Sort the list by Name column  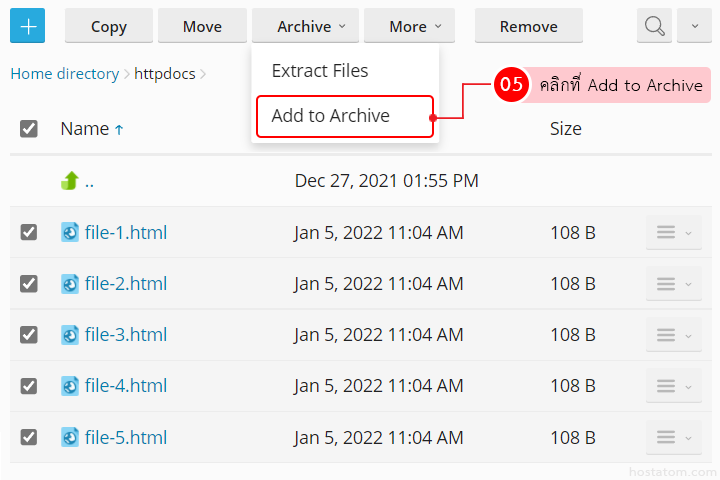[x=84, y=129]
